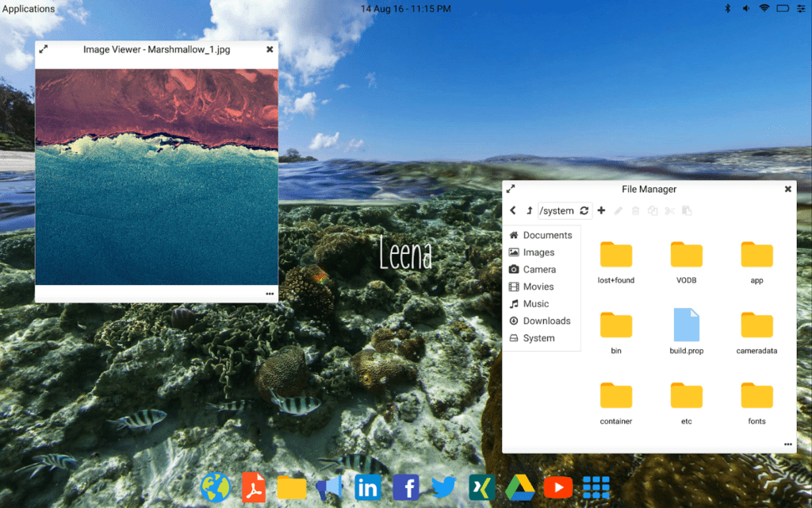Open the Applications menu
Screen dimensions: 812x508
[29, 9]
